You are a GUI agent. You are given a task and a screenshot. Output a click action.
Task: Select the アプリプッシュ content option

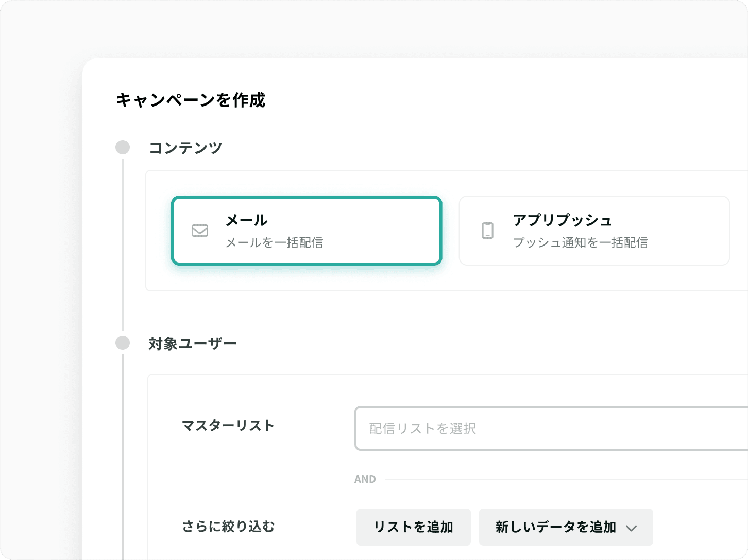[x=594, y=231]
